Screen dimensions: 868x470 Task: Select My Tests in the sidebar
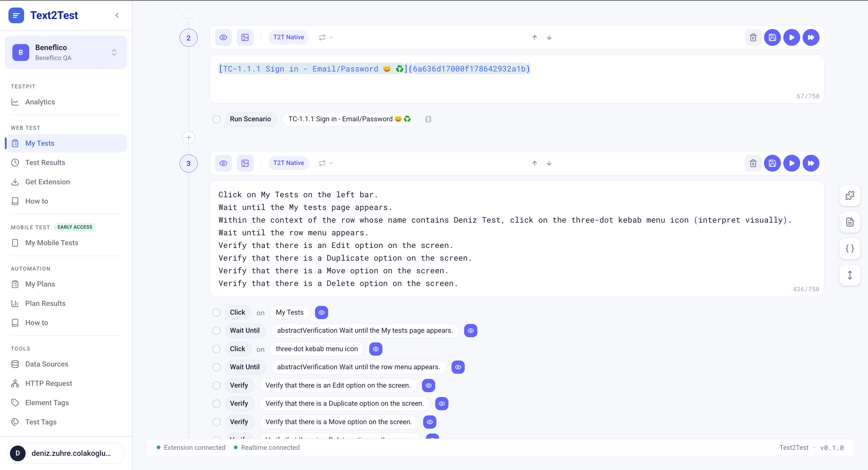coord(66,143)
